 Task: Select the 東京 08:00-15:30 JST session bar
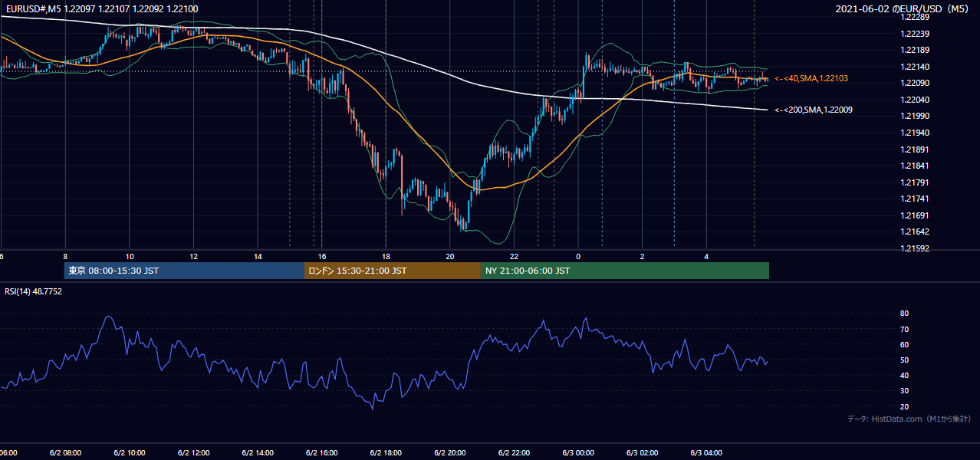tap(184, 271)
